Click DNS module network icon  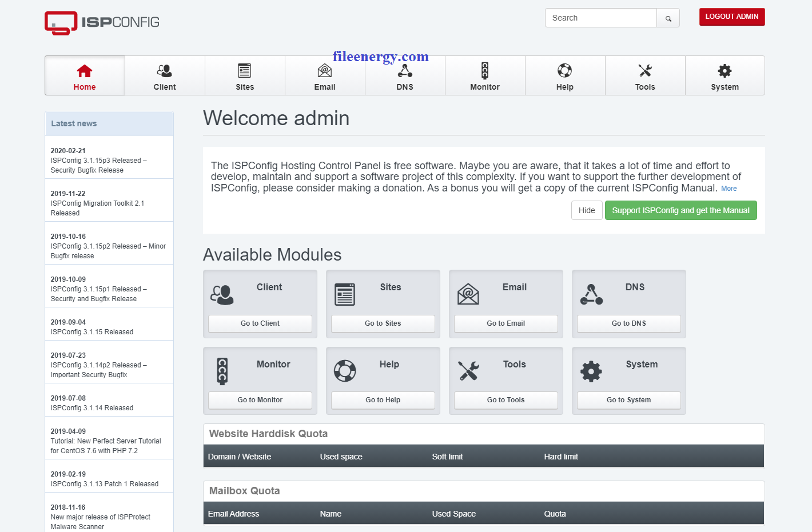(591, 294)
